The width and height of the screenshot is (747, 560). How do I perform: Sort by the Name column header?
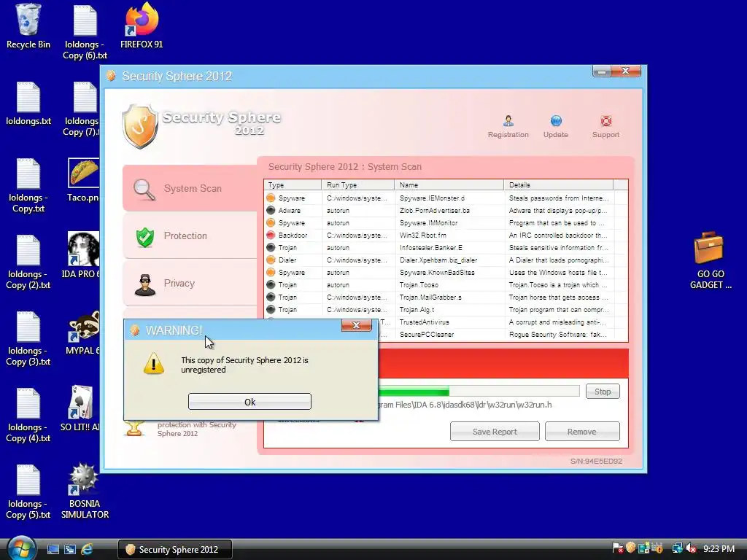[449, 184]
